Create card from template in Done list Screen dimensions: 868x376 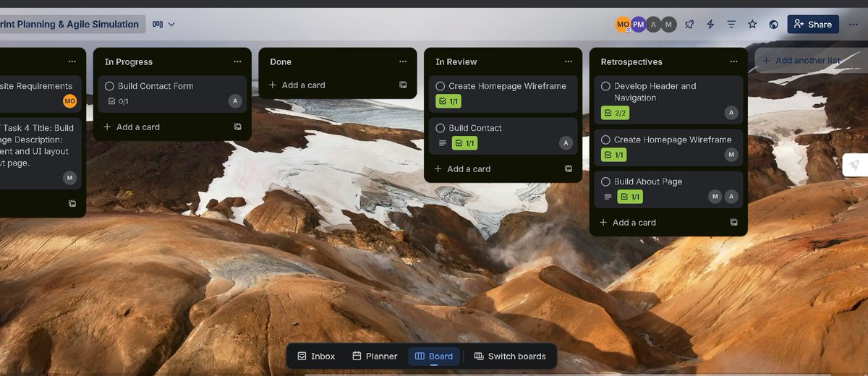click(x=403, y=85)
